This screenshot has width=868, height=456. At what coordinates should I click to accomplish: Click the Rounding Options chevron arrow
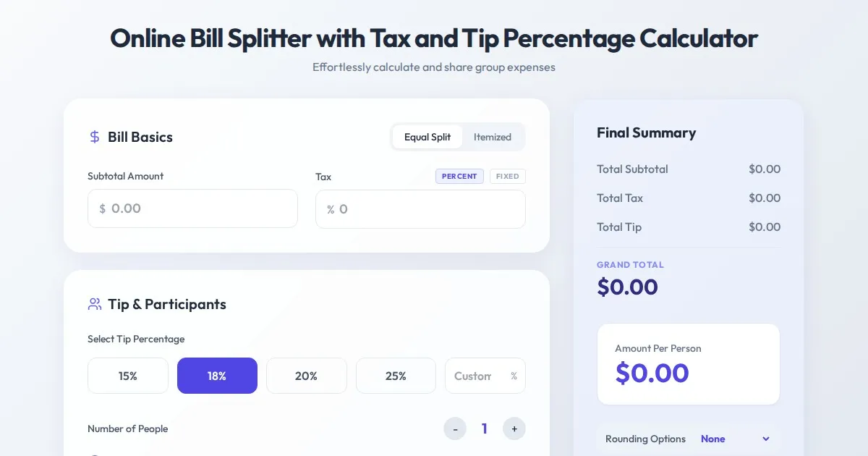click(766, 439)
